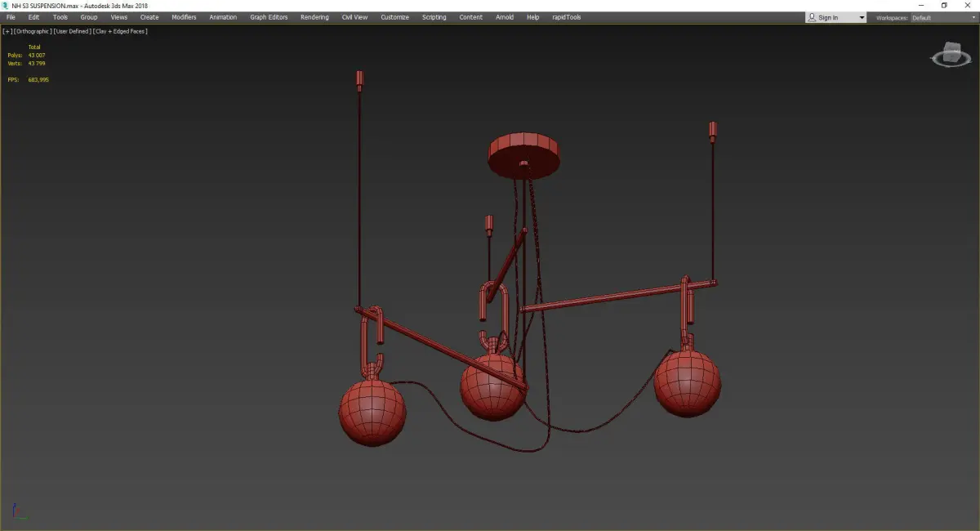Click the FPS 683,995 readout
Viewport: 980px width, 531px height.
point(28,79)
